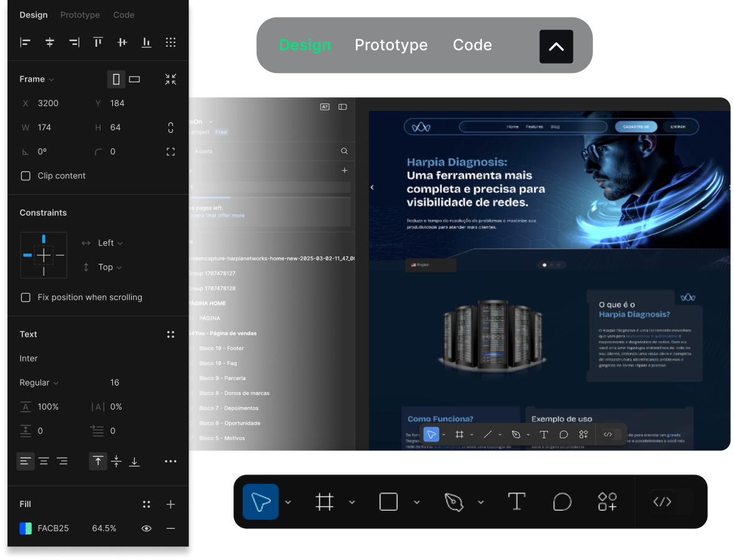Image resolution: width=734 pixels, height=560 pixels.
Task: Click the add fill plus icon
Action: [170, 504]
